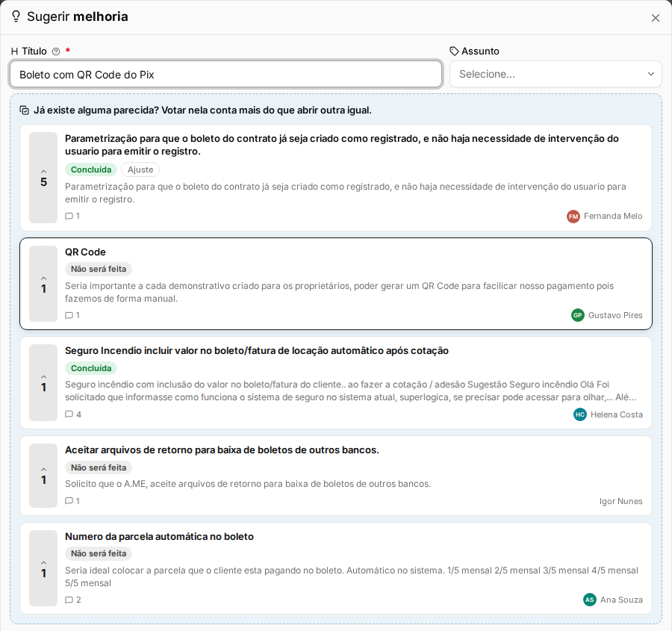Click the grey Parametrização description paragraph
672x631 pixels.
346,193
